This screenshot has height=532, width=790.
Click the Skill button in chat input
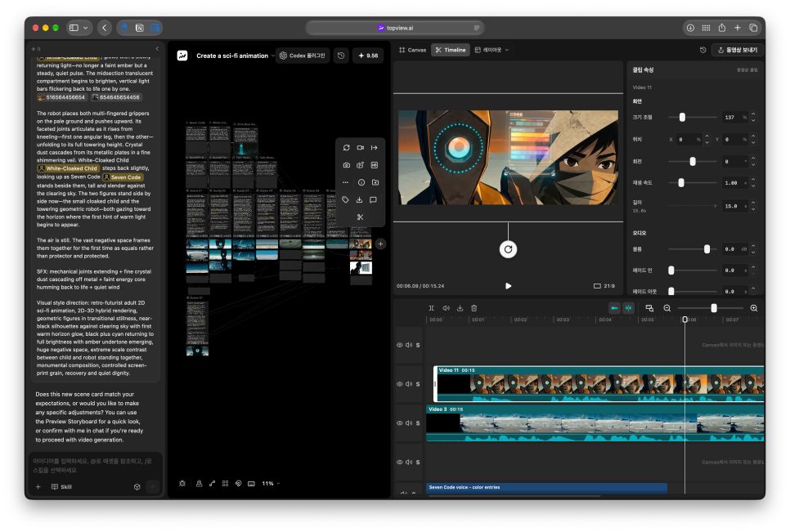tap(61, 487)
